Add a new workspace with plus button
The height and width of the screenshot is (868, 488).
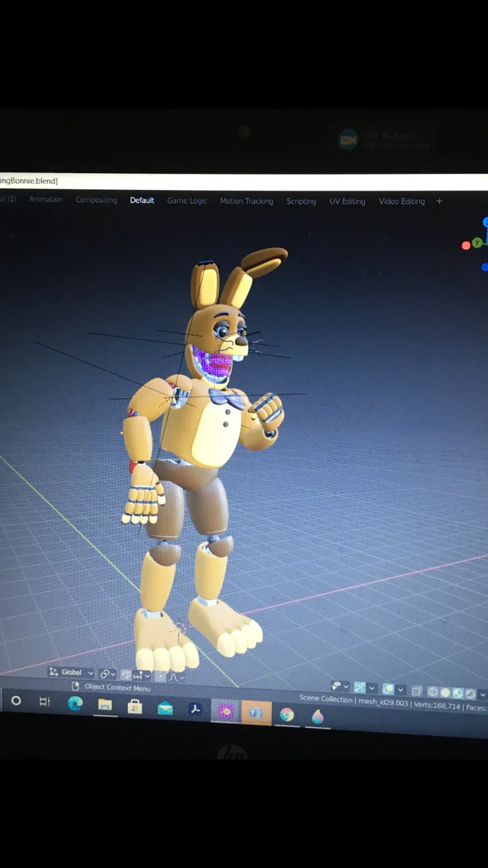[x=439, y=201]
